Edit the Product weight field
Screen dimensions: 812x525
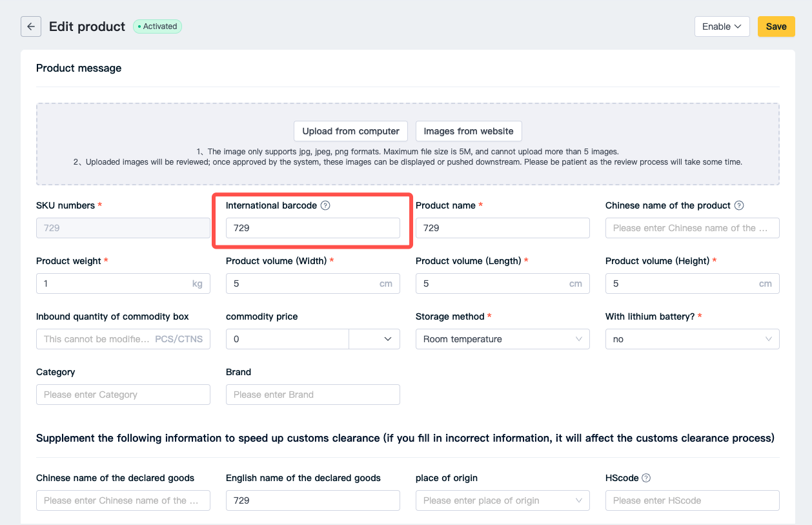tap(123, 283)
